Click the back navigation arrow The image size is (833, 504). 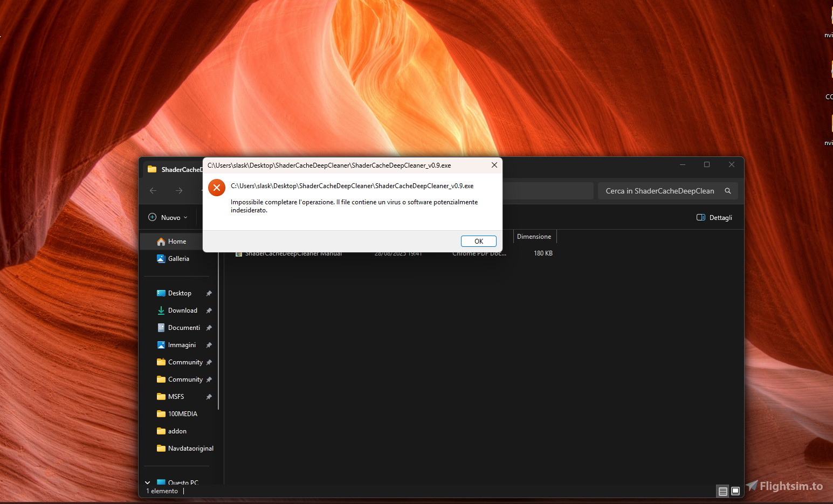[153, 190]
